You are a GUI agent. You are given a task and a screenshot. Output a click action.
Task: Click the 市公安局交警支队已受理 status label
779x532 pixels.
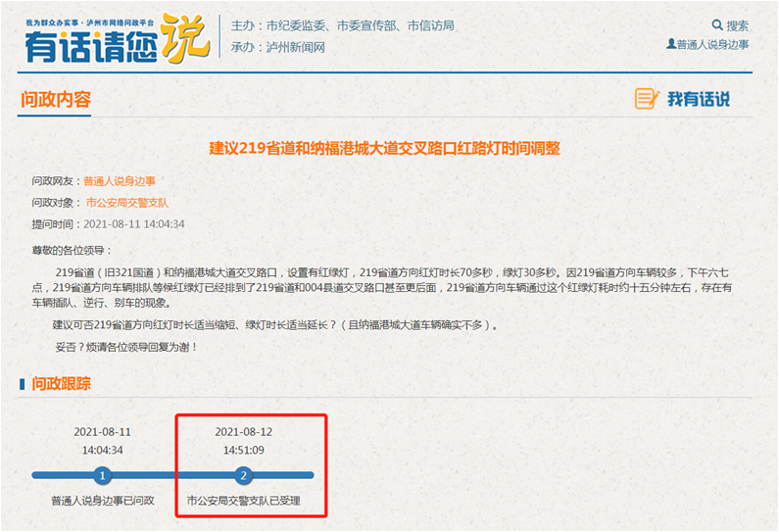pyautogui.click(x=244, y=501)
